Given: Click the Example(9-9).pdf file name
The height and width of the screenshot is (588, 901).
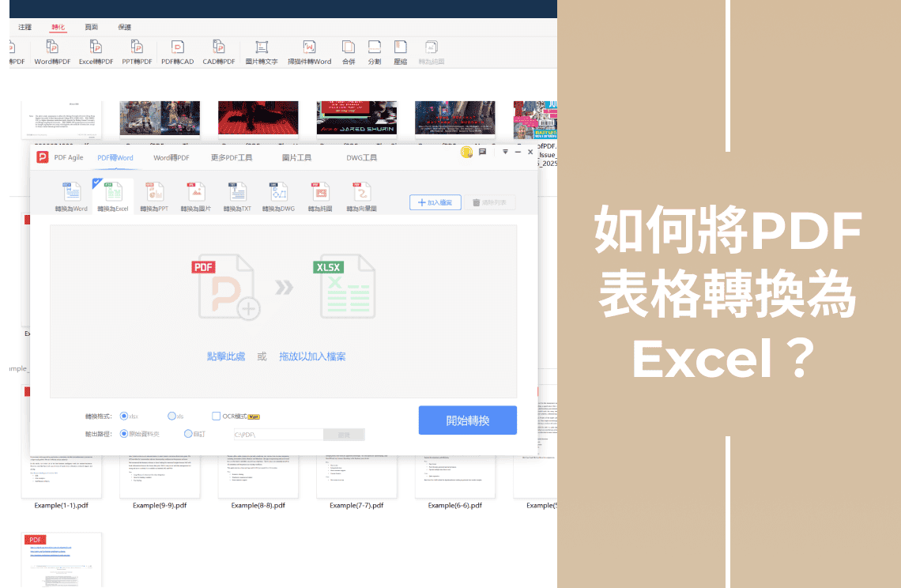Looking at the screenshot, I should click(x=160, y=506).
